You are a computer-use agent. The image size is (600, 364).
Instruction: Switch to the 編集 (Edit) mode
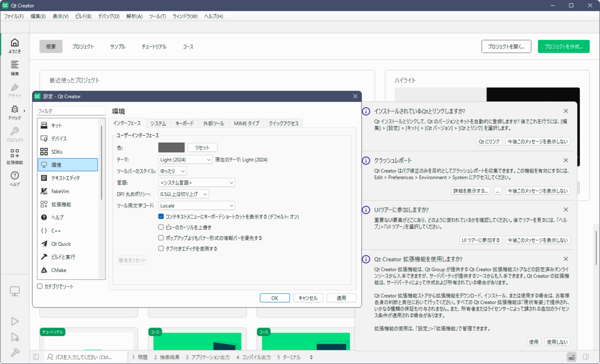(14, 68)
